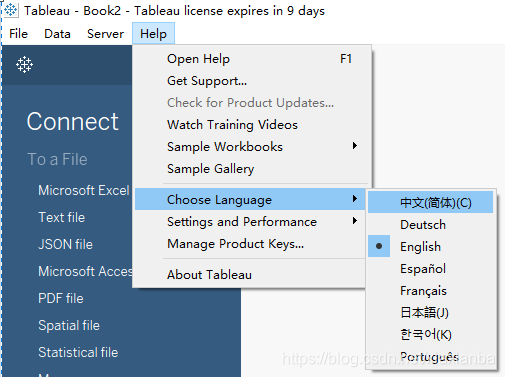Connect to a Microsoft Excel file
Image resolution: width=505 pixels, height=377 pixels.
tap(84, 190)
